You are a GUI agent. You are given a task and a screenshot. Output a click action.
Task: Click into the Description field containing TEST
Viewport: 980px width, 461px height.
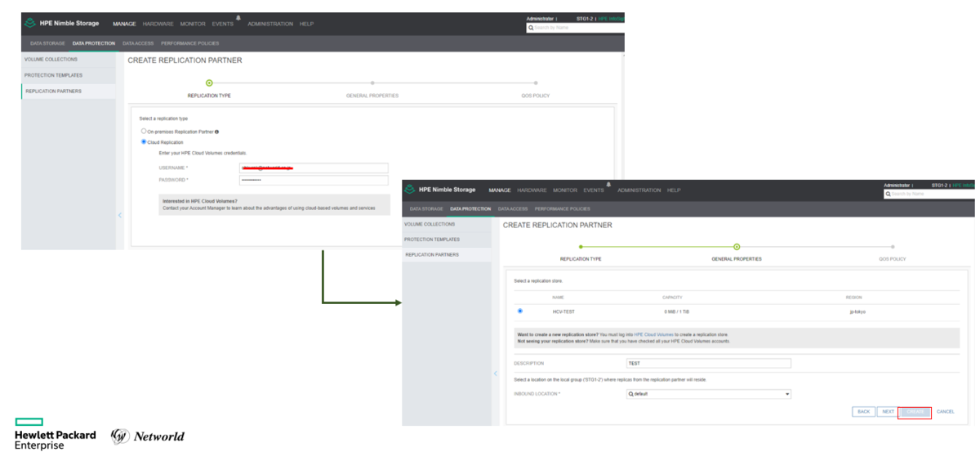pyautogui.click(x=708, y=364)
